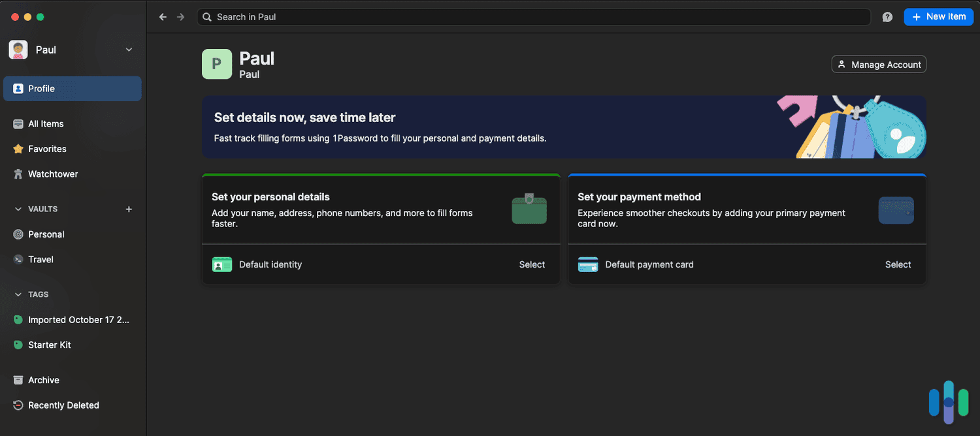980x436 pixels.
Task: Open Recently Deleted items
Action: pyautogui.click(x=63, y=405)
